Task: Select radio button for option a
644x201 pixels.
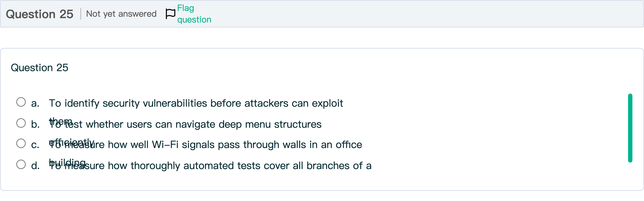Action: click(x=21, y=102)
